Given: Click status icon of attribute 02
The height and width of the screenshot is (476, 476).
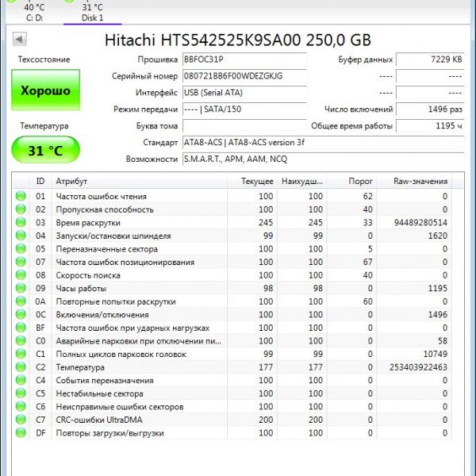Looking at the screenshot, I should pos(21,209).
